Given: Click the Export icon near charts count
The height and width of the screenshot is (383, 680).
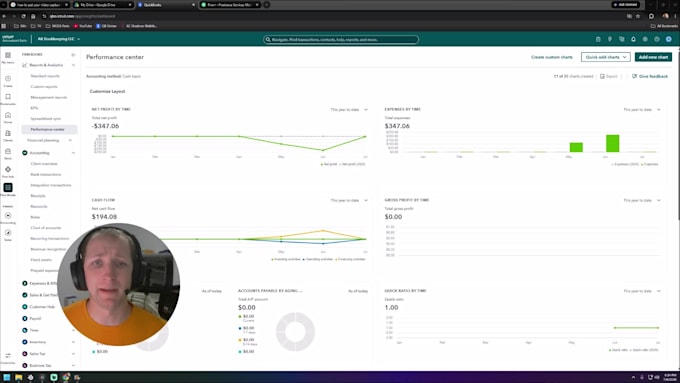Looking at the screenshot, I should [602, 76].
